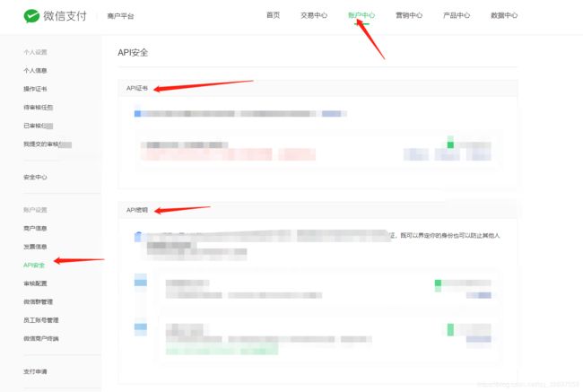Image resolution: width=583 pixels, height=392 pixels.
Task: Open 审核配置 in the sidebar
Action: [x=35, y=283]
